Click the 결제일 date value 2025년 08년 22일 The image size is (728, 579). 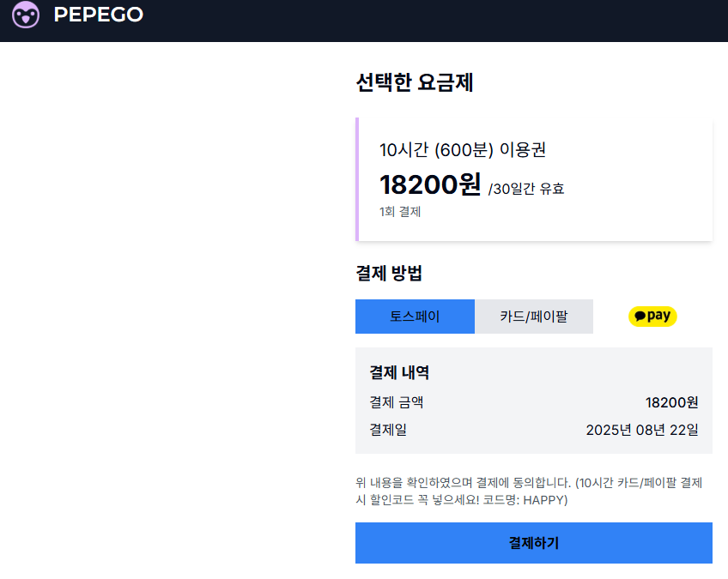[x=642, y=430]
